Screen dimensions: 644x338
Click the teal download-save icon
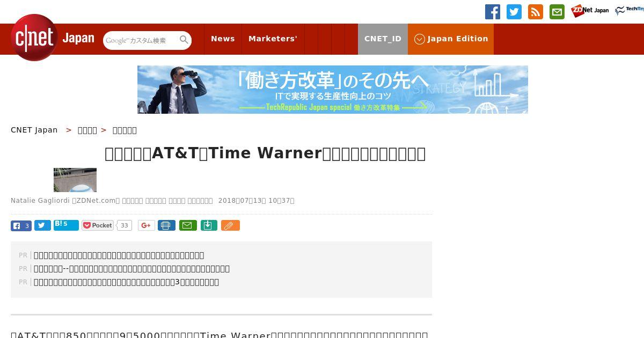tap(209, 225)
